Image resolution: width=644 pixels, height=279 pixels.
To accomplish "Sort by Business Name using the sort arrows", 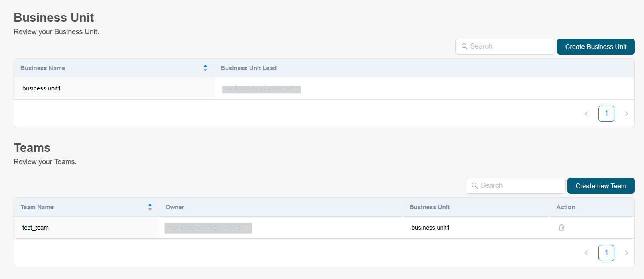I will pos(205,68).
